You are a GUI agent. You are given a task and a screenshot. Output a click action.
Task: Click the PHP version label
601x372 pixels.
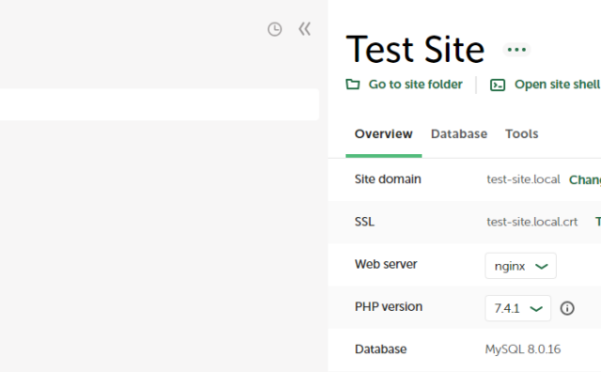pos(388,307)
